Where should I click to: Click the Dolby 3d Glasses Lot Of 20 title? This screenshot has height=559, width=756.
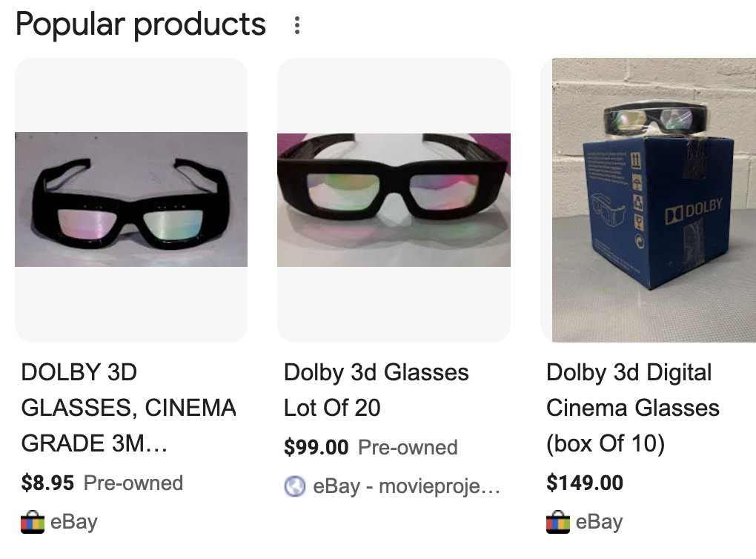coord(376,390)
